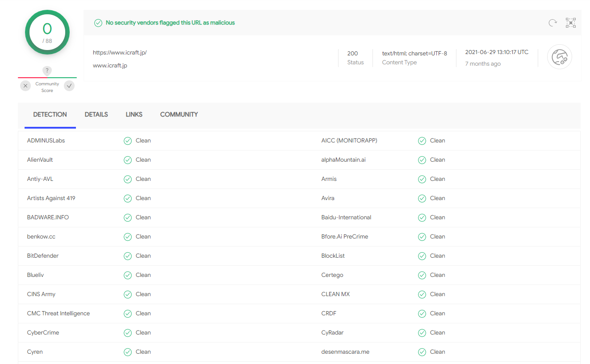
Task: Select the domain text www.icraft.jp
Action: (110, 66)
